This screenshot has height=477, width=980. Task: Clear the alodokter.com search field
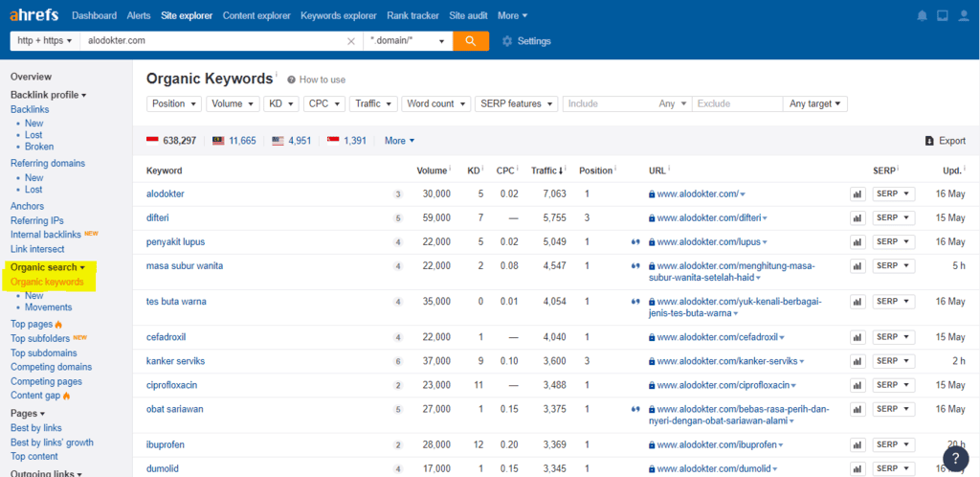[351, 41]
